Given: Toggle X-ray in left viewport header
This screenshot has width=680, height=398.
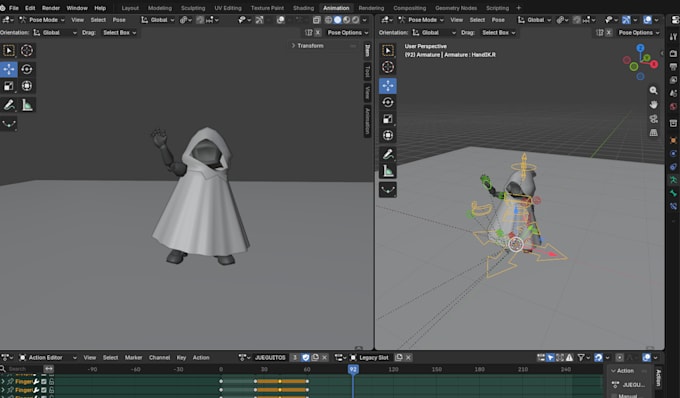Looking at the screenshot, I should coord(317,20).
